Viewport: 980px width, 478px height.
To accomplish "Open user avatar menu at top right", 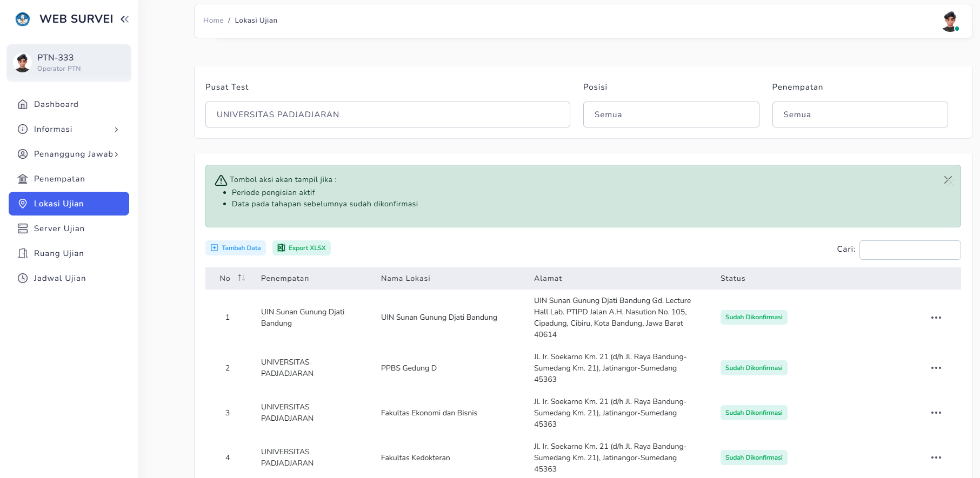I will 950,21.
